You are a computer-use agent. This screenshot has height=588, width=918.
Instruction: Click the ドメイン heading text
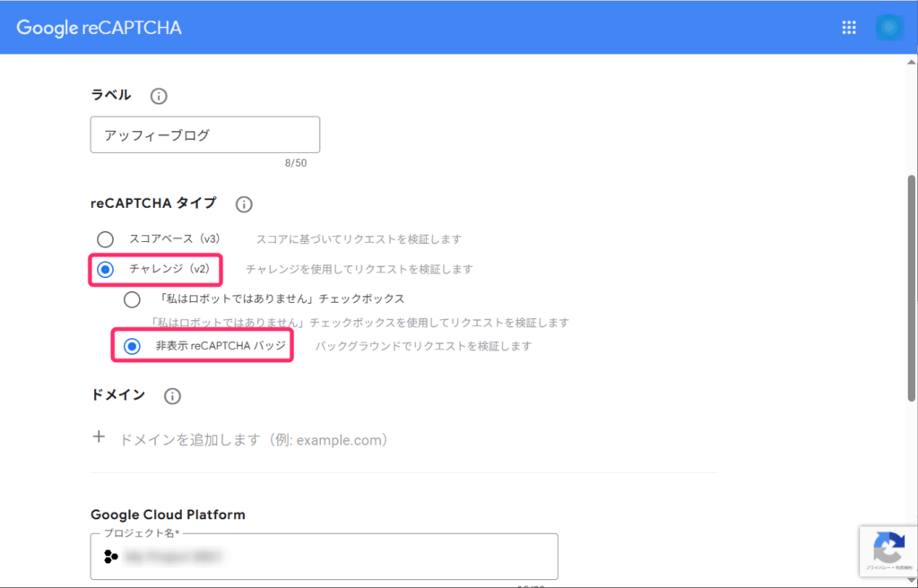pyautogui.click(x=118, y=394)
